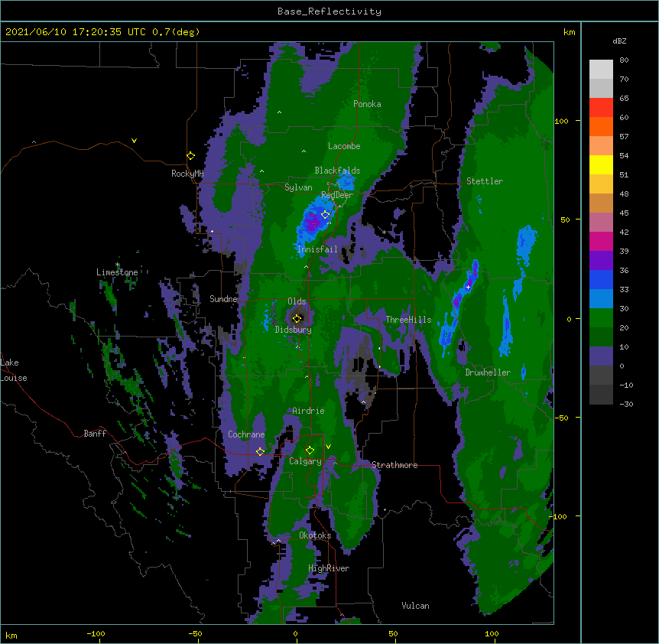
Task: Click the Strathmore label
Action: click(394, 465)
